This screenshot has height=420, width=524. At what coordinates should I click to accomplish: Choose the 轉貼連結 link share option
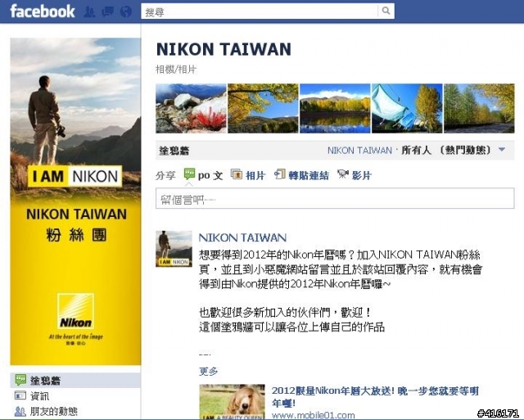coord(301,174)
